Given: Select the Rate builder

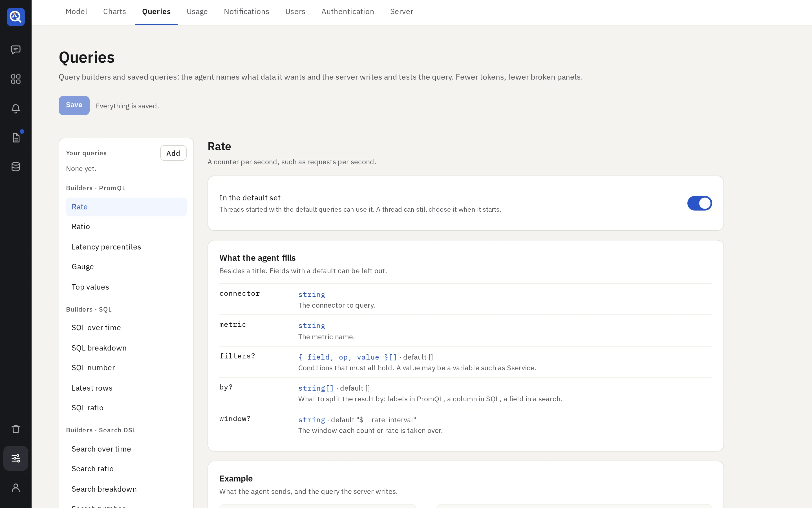Looking at the screenshot, I should (x=126, y=207).
